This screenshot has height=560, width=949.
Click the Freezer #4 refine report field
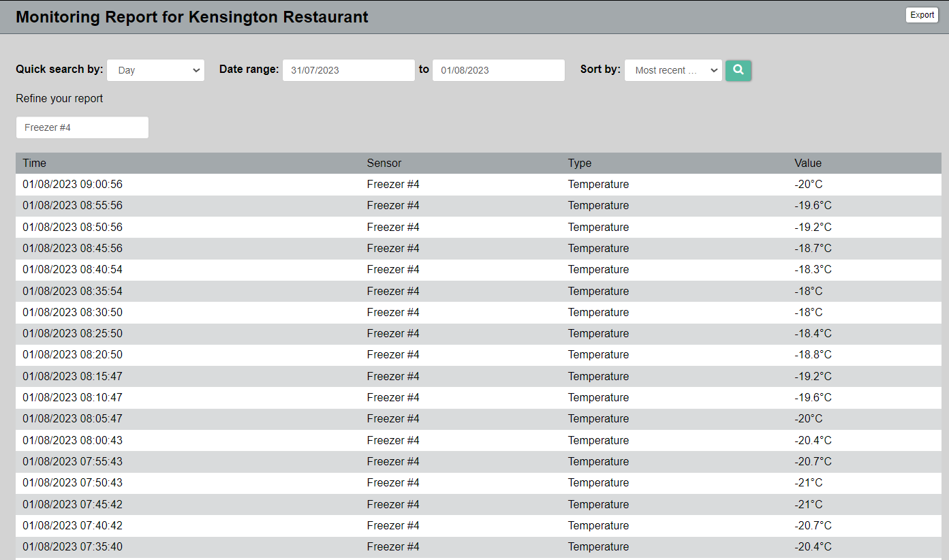pos(82,127)
